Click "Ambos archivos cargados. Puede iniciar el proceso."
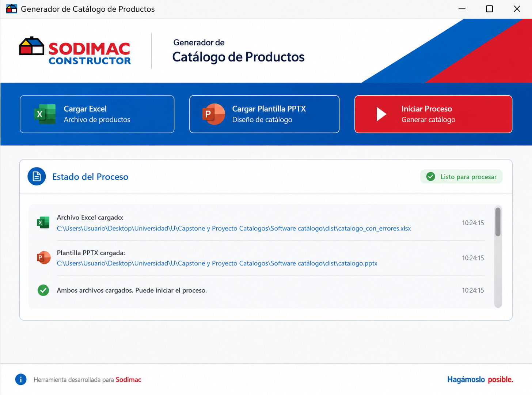 pos(132,290)
